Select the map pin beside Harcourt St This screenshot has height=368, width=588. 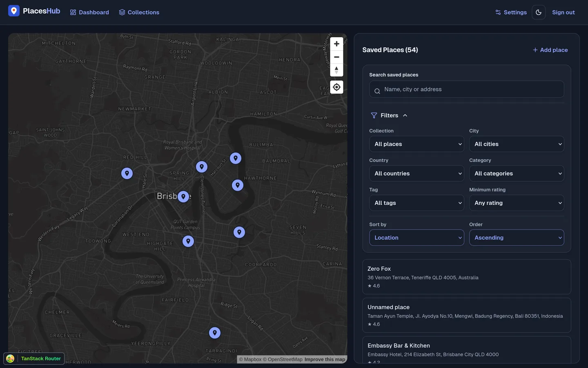coord(202,167)
